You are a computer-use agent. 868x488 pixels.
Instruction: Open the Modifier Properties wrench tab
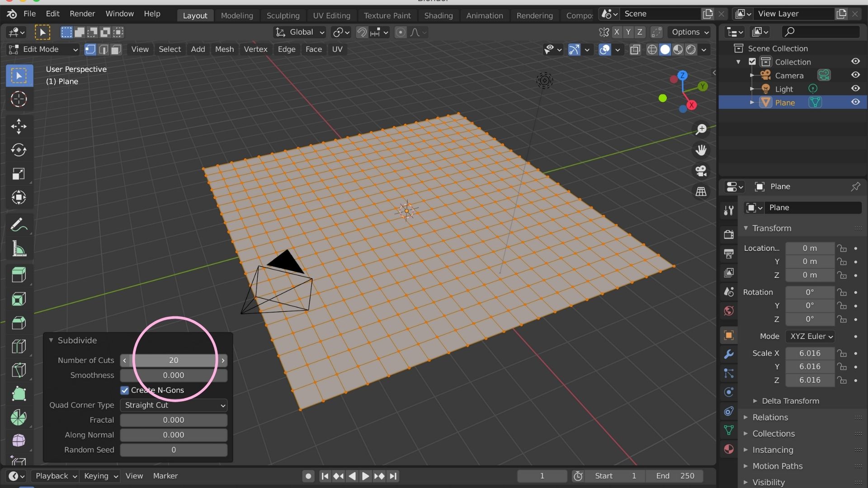click(728, 355)
